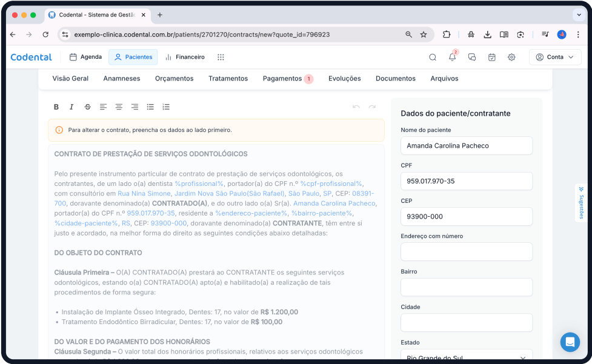Open the Financeiro section

tap(185, 57)
